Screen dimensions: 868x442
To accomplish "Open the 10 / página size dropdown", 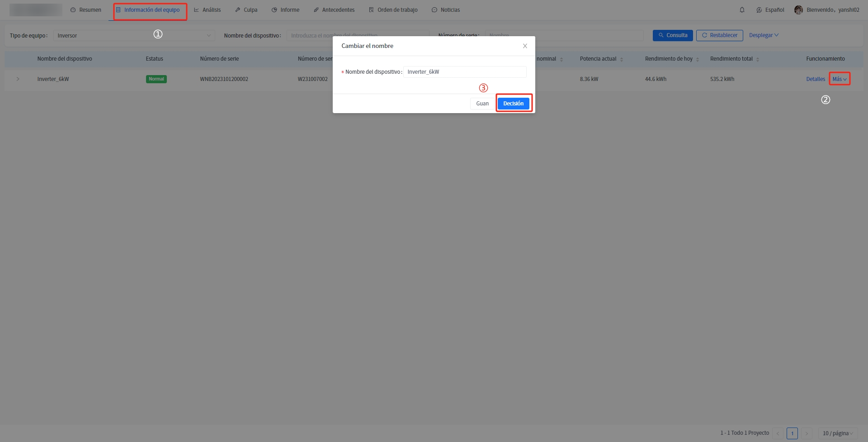I will click(x=838, y=433).
